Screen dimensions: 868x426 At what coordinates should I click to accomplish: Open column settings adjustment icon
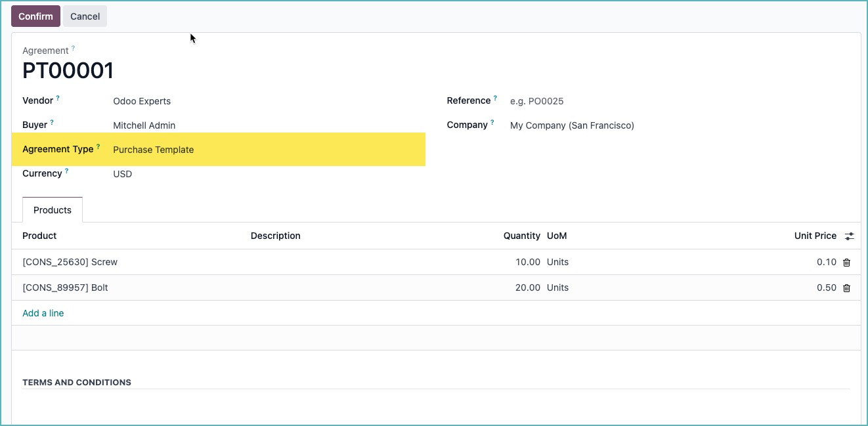click(849, 236)
